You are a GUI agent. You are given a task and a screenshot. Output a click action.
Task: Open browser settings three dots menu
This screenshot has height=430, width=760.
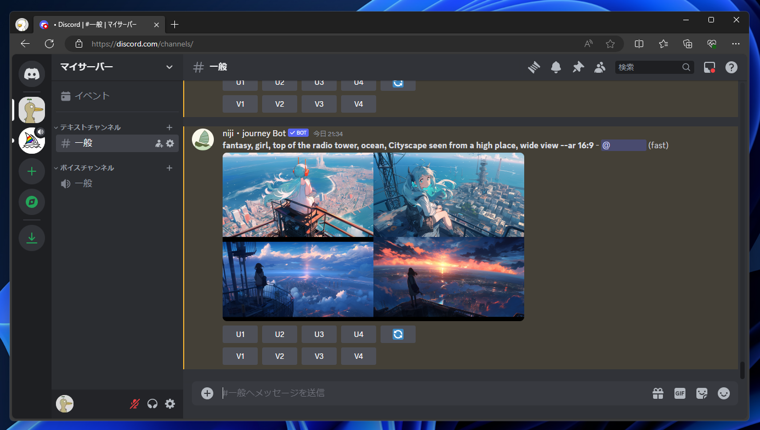[736, 44]
